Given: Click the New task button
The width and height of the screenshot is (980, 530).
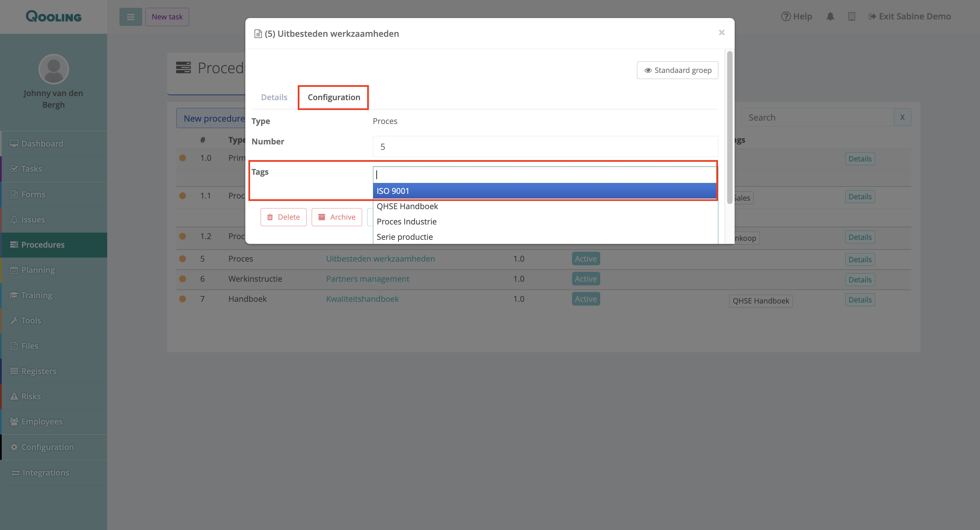Looking at the screenshot, I should 167,17.
